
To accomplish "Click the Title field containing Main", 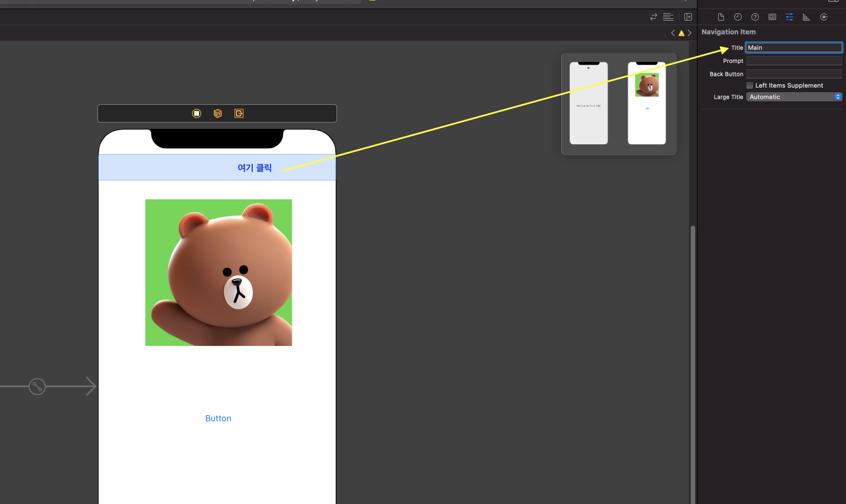I will click(794, 48).
